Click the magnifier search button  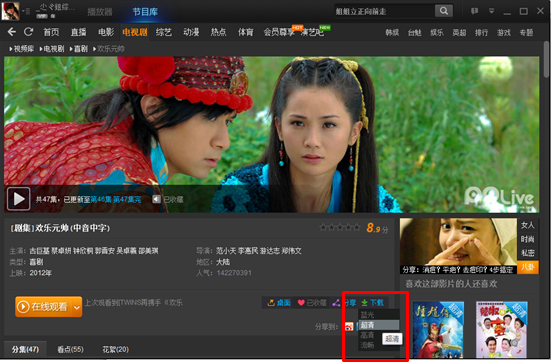pyautogui.click(x=443, y=11)
